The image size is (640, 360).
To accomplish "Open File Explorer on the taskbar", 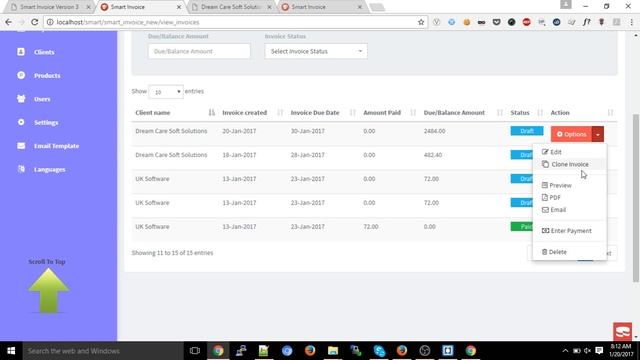I will [333, 351].
